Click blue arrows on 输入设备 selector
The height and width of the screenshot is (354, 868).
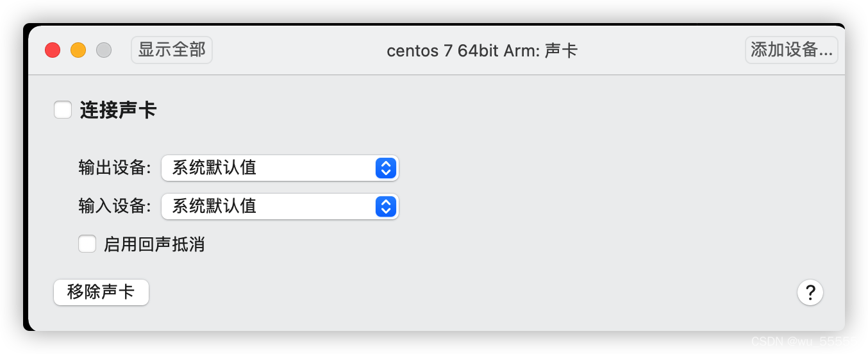385,206
